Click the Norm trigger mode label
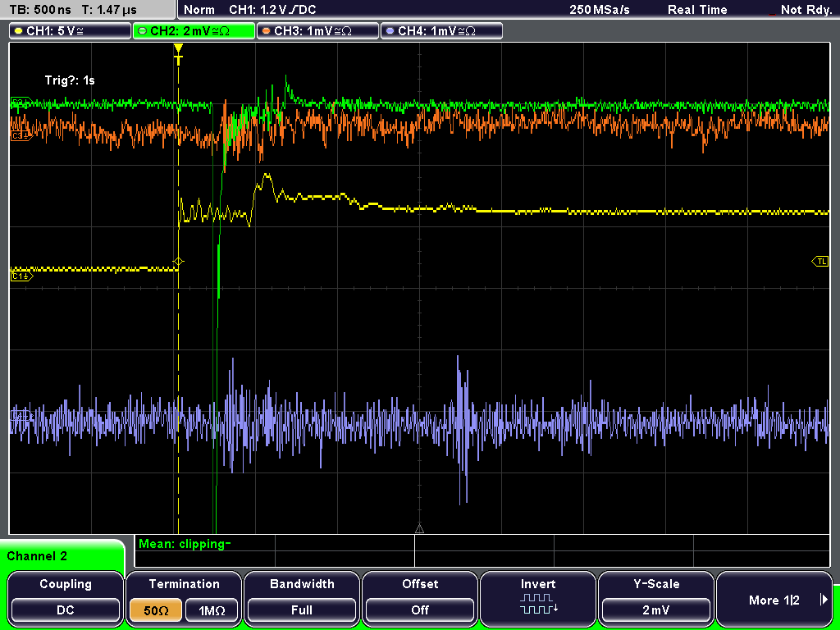Viewport: 840px width, 630px height. click(199, 10)
